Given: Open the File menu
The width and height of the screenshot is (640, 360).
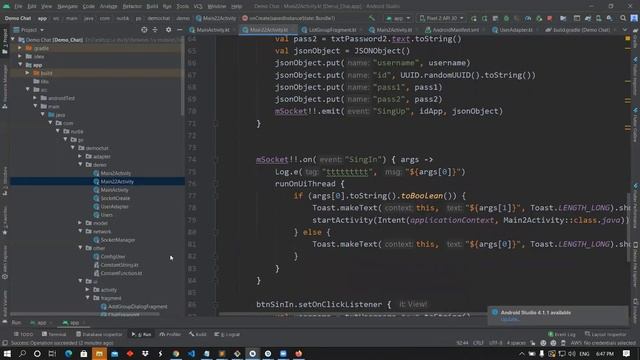Looking at the screenshot, I should (18, 7).
